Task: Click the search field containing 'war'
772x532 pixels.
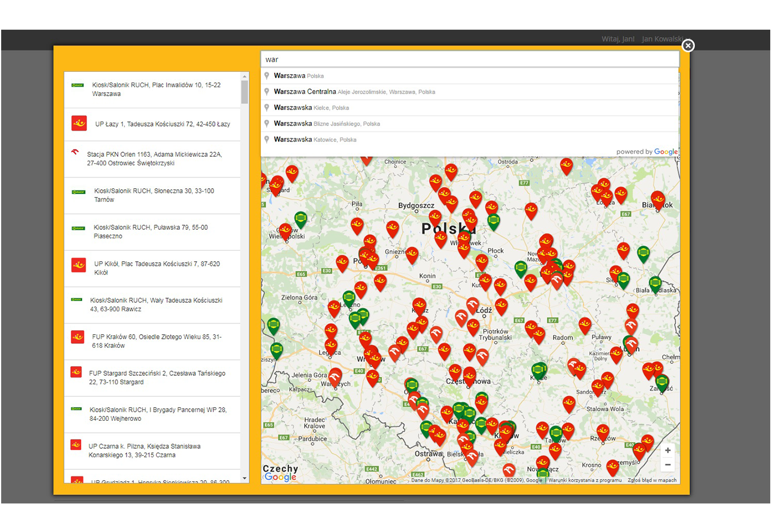Action: [x=470, y=59]
